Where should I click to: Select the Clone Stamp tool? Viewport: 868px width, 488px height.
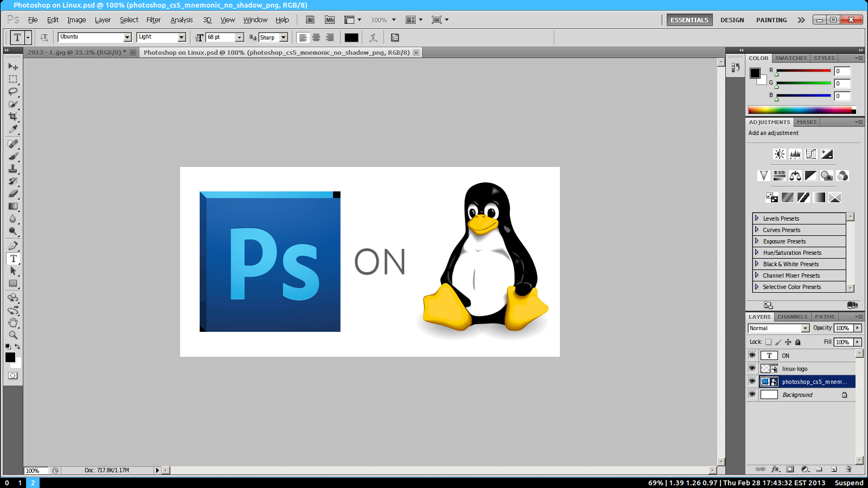click(x=13, y=169)
